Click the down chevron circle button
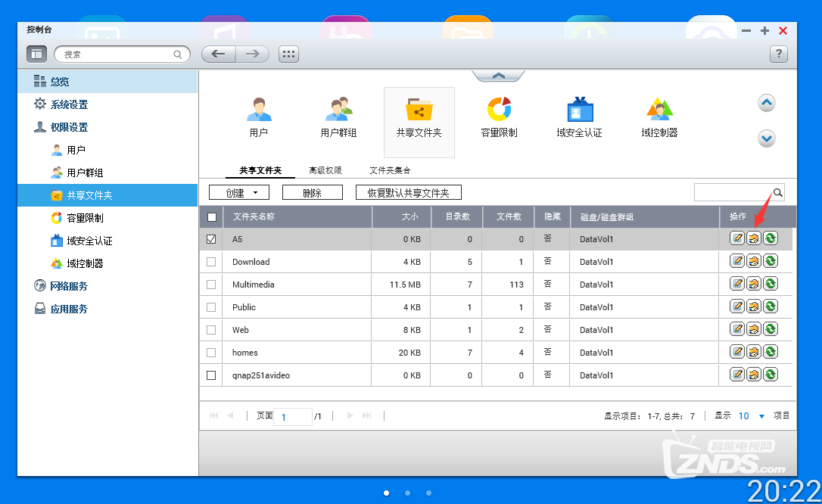This screenshot has height=504, width=822. coord(767,138)
